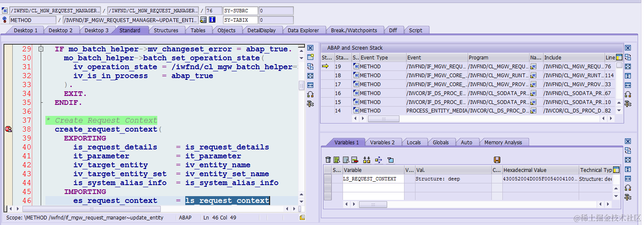This screenshot has width=644, height=225.
Task: Click stack table horizontal scrollbar thumb
Action: tap(383, 119)
